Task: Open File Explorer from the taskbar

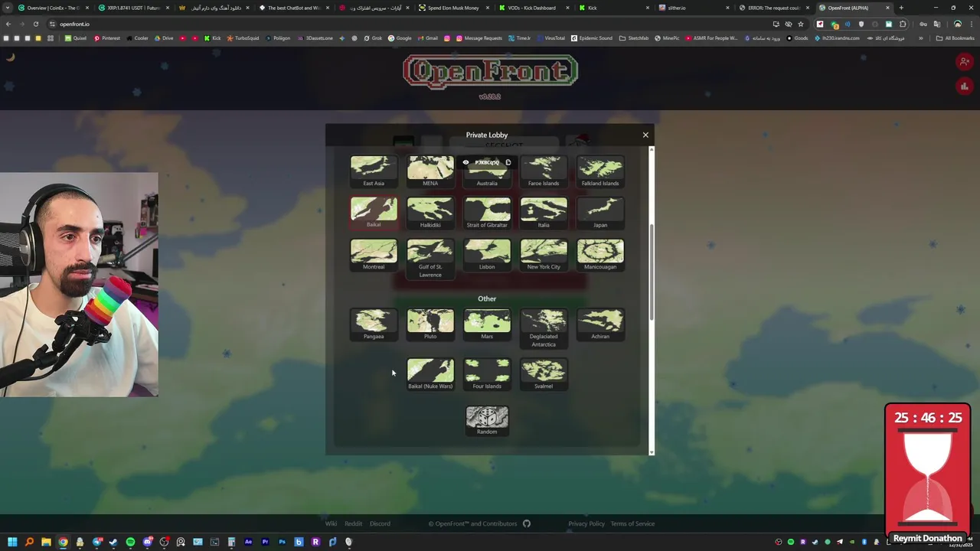Action: click(46, 542)
